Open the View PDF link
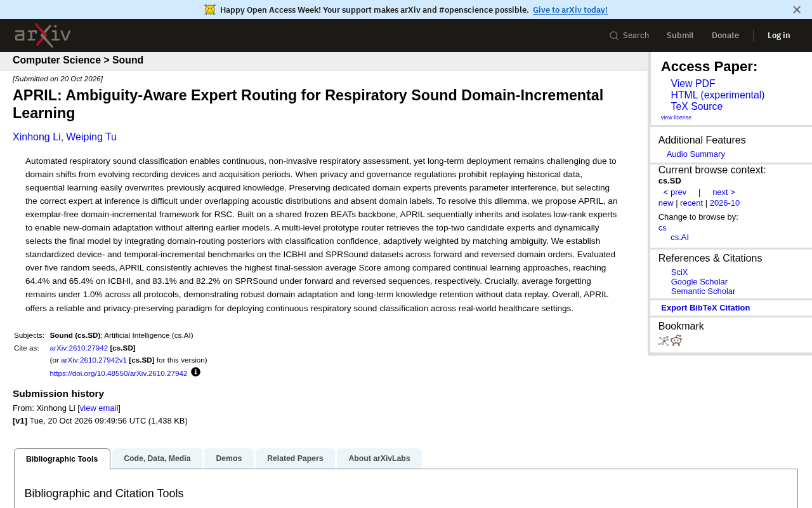This screenshot has width=812, height=508. [x=693, y=84]
